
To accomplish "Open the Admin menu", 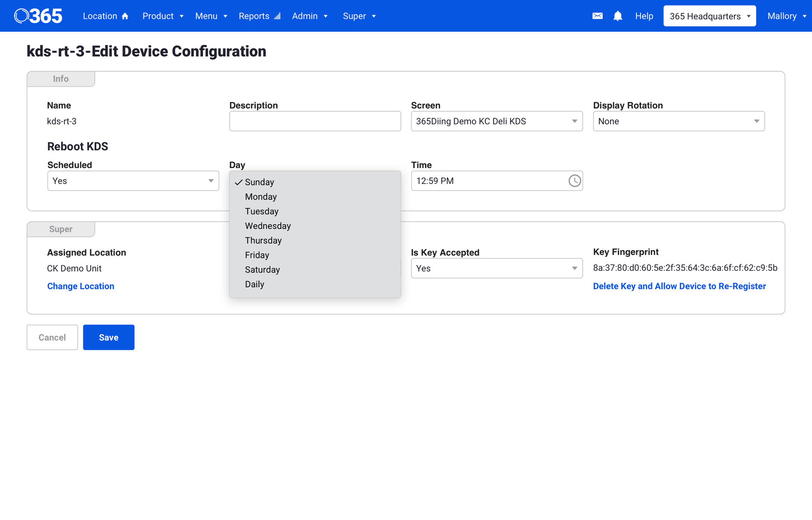I will (x=310, y=16).
